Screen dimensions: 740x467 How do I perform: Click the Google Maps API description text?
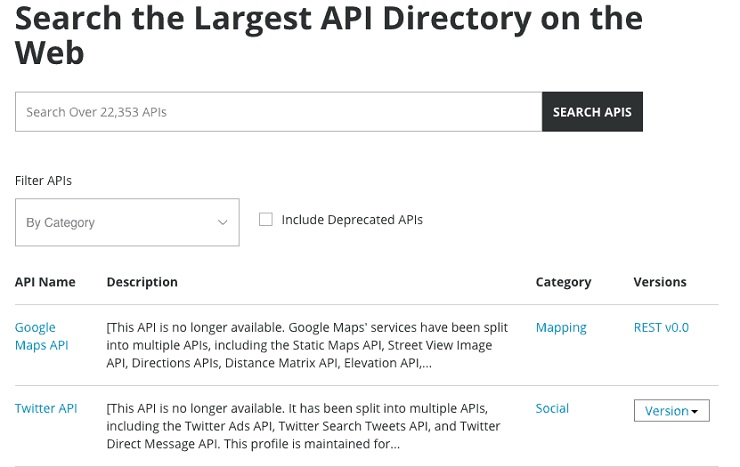[x=307, y=345]
